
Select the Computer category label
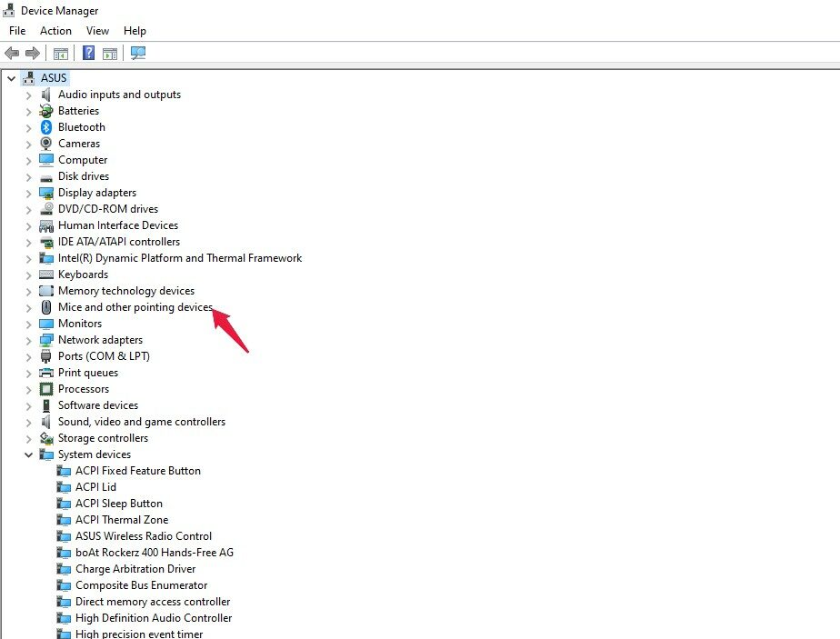click(x=83, y=160)
